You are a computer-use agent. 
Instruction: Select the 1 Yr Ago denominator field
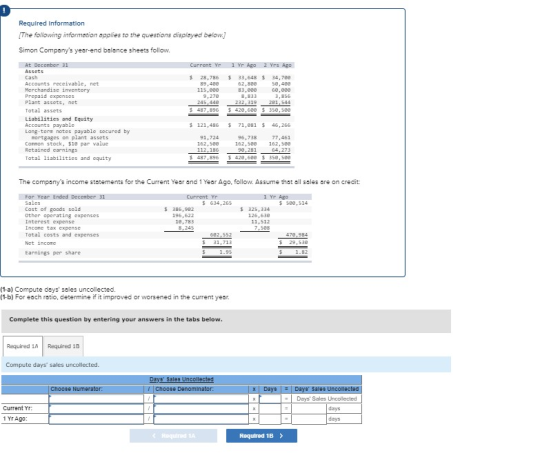coord(201,419)
